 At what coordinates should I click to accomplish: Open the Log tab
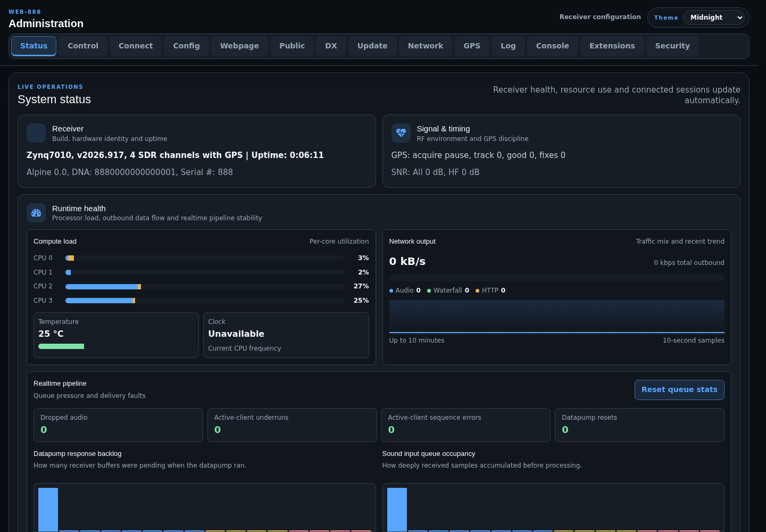(x=508, y=46)
